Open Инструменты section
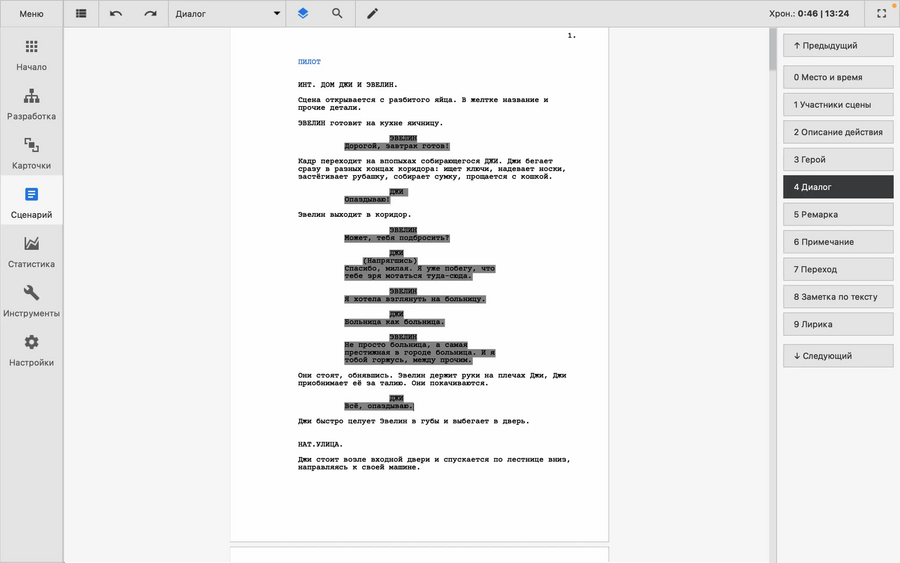This screenshot has height=563, width=900. pyautogui.click(x=32, y=302)
